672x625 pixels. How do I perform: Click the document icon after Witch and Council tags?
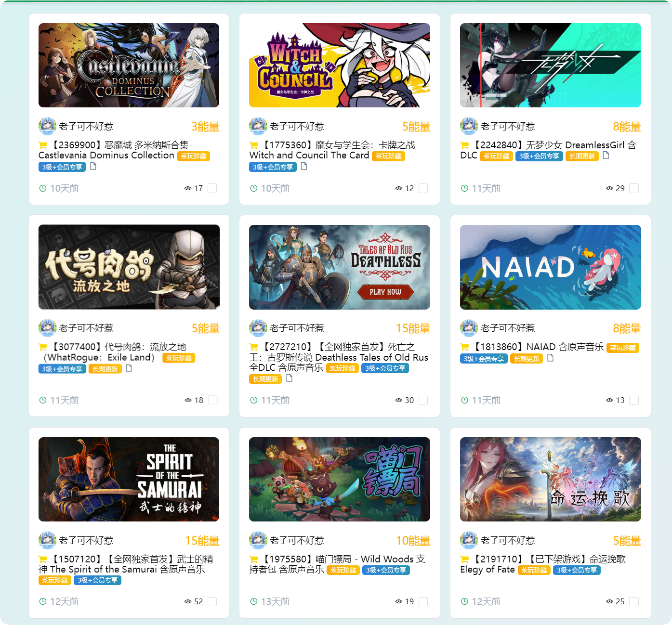click(304, 166)
